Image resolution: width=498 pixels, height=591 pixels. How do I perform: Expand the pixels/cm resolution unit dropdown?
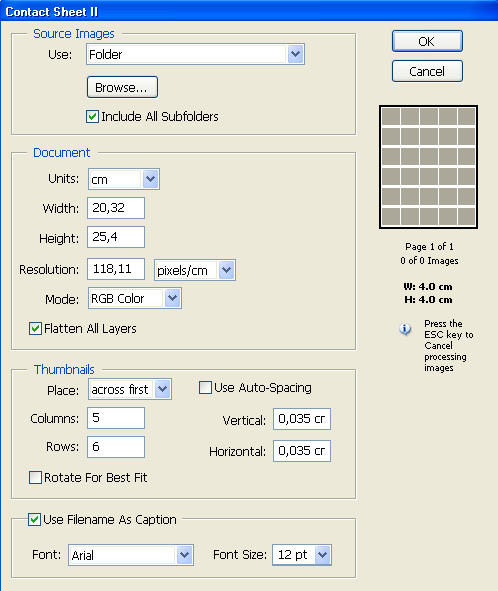(195, 270)
